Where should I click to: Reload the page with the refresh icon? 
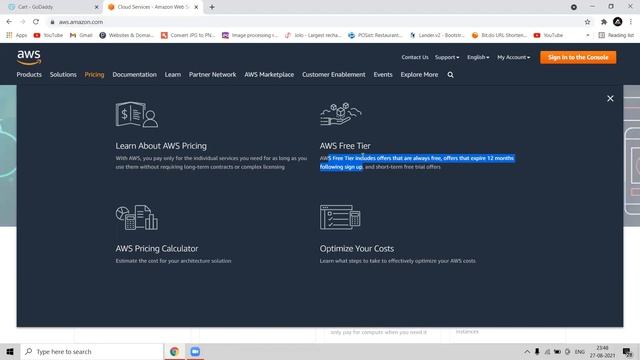click(x=36, y=22)
